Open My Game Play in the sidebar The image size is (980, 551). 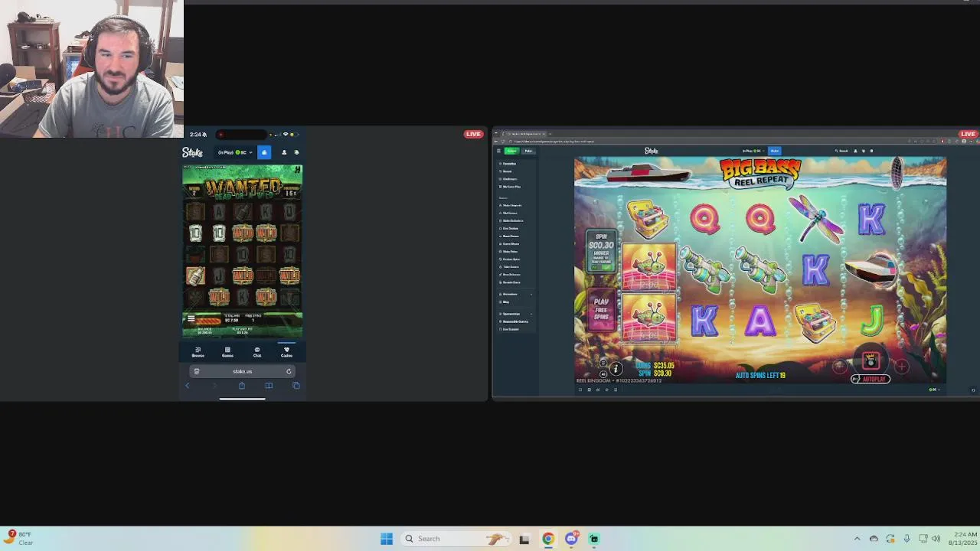[x=511, y=187]
